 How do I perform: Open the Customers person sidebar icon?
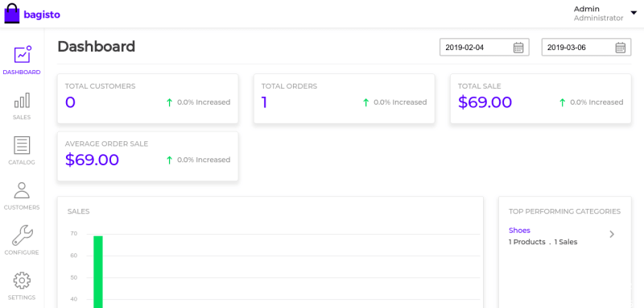pos(22,190)
